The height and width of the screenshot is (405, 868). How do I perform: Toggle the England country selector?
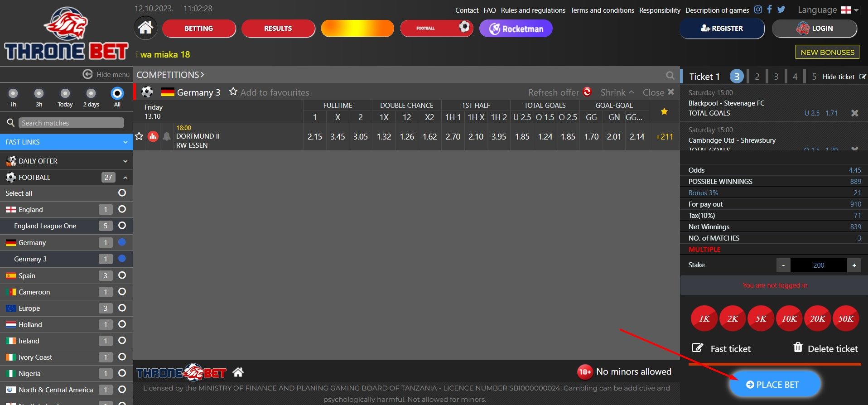[122, 209]
